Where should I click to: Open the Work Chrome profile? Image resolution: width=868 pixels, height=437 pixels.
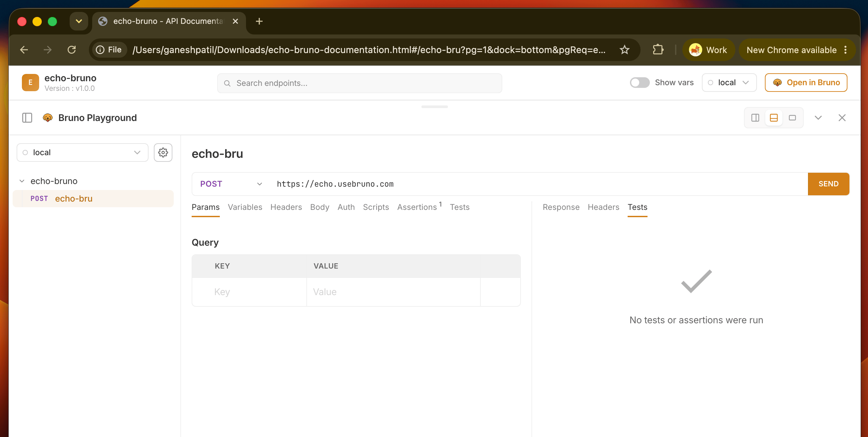708,50
